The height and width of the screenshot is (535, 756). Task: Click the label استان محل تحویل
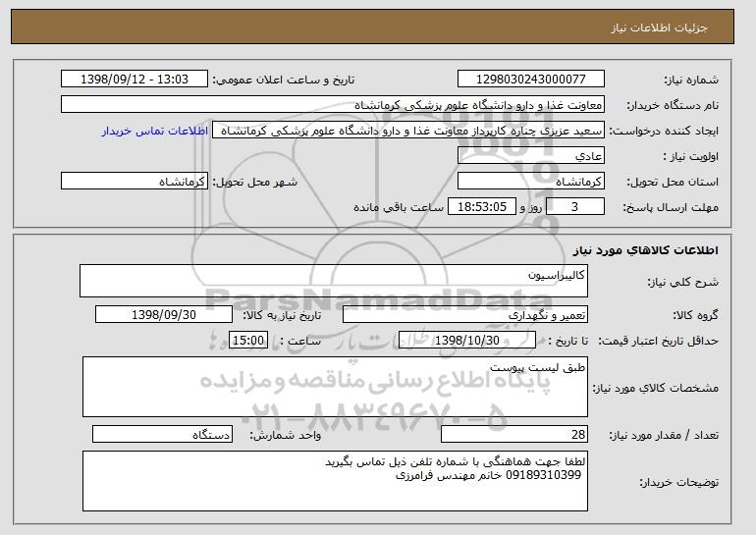point(673,183)
